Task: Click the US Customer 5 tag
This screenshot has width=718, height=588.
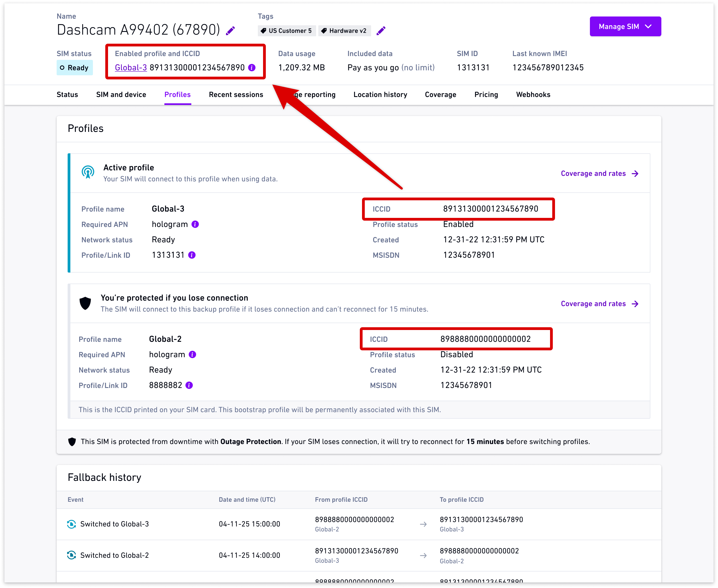Action: [287, 31]
